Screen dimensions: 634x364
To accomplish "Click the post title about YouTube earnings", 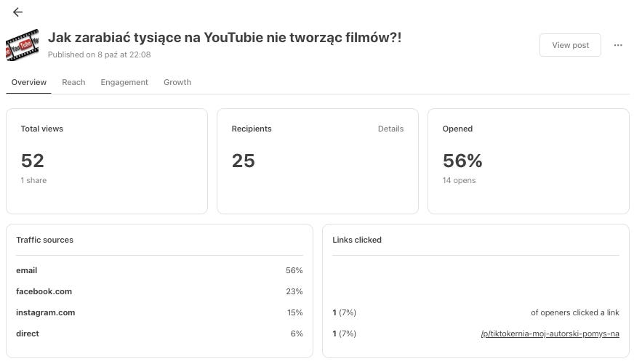I will (x=225, y=37).
